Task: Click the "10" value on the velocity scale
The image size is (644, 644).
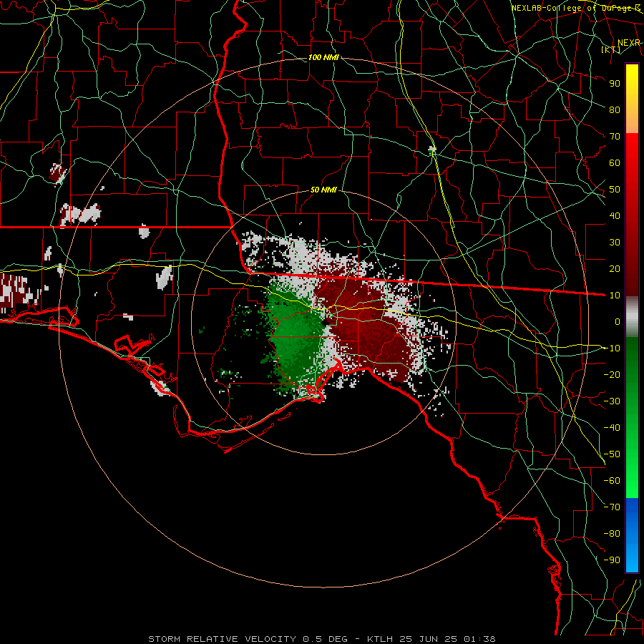Action: [615, 296]
